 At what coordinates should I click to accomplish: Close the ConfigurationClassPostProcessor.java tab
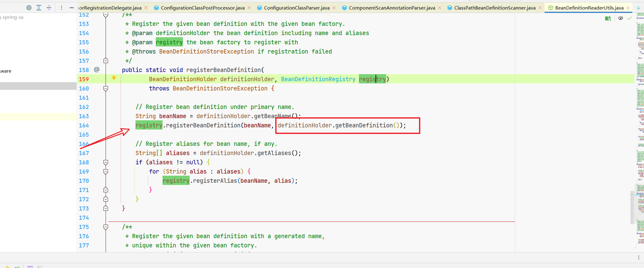249,8
